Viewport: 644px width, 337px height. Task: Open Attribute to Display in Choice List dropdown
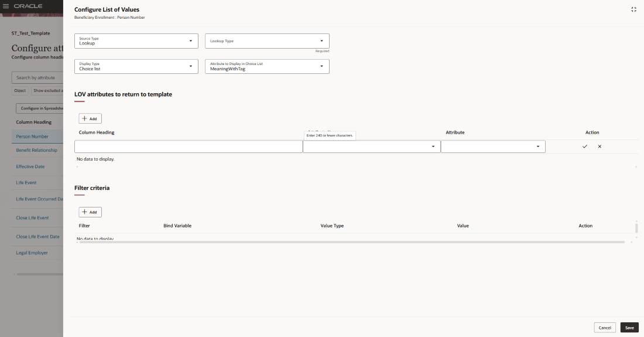point(268,67)
